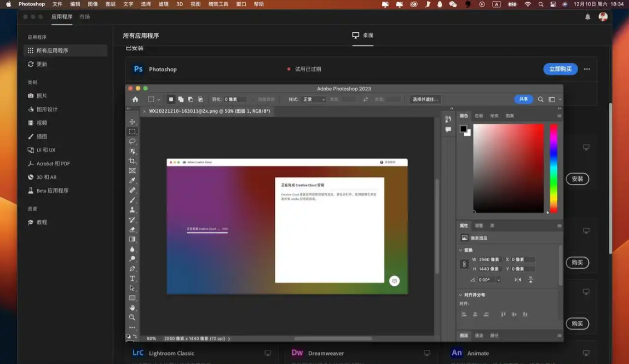Image resolution: width=629 pixels, height=364 pixels.
Task: Toggle horizontal flip in Transform section
Action: click(517, 280)
